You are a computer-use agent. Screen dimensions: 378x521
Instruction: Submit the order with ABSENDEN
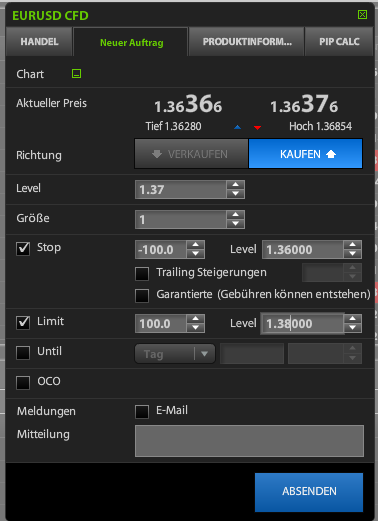[309, 492]
